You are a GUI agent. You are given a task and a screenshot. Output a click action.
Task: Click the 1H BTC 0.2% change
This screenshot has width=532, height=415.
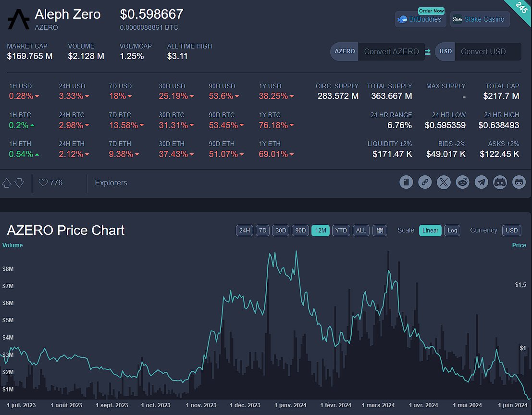[x=22, y=125]
